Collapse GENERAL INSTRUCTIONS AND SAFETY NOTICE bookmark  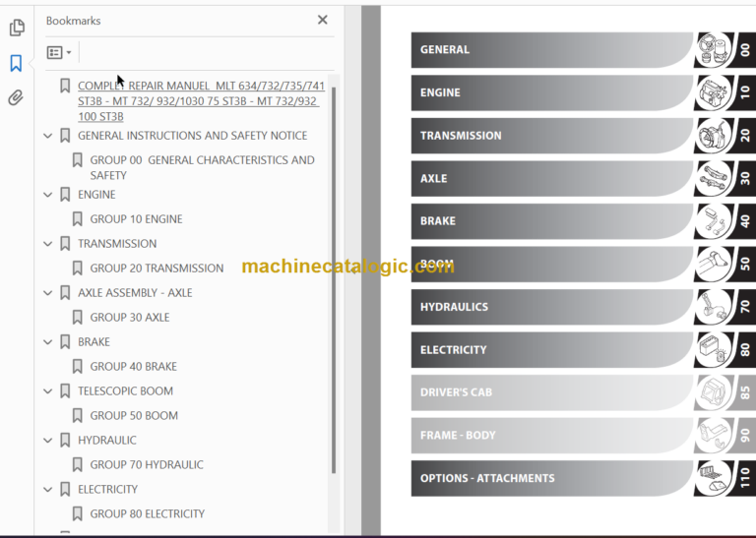click(x=47, y=136)
